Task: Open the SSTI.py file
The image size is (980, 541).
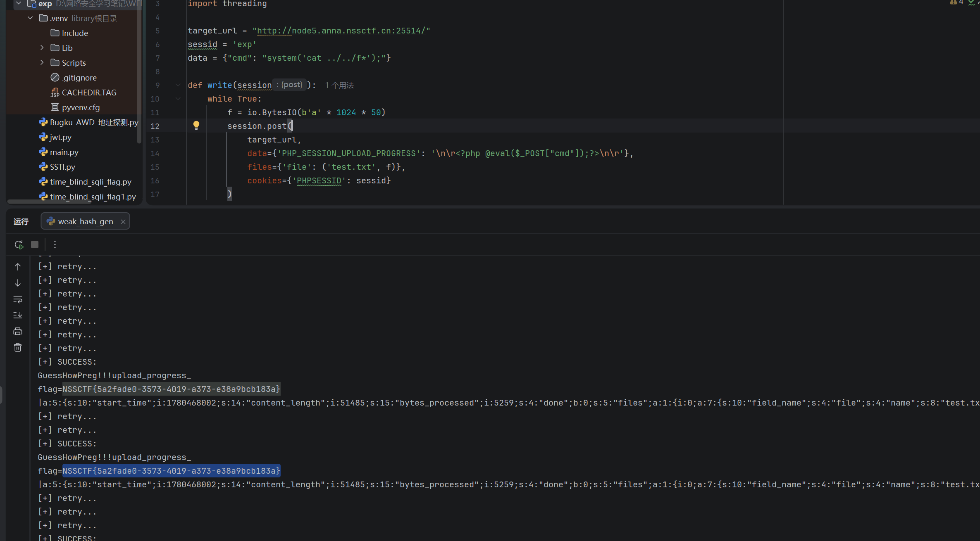Action: (62, 167)
